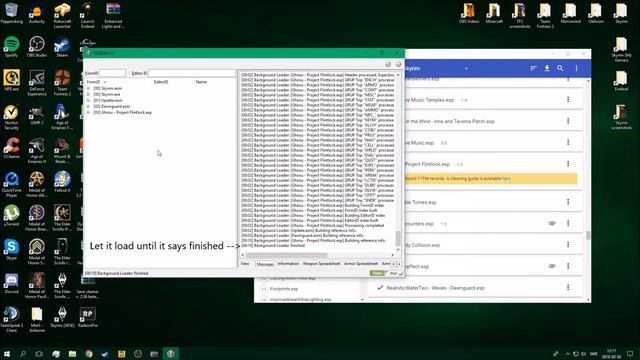Expand the Project Flintlock.esp tree node
The width and height of the screenshot is (640, 360).
[88, 112]
